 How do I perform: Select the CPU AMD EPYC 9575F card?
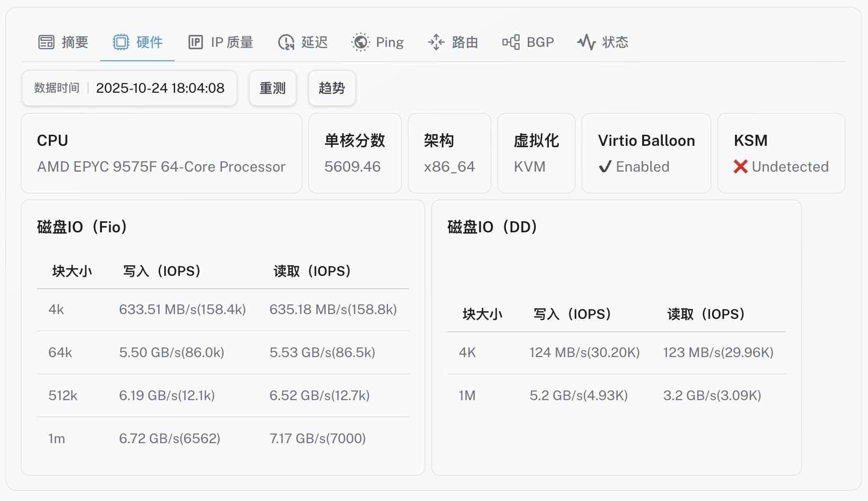coord(161,153)
